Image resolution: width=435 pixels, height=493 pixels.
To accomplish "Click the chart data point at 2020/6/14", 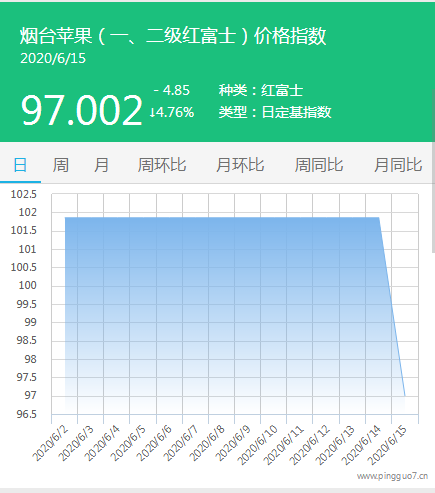I will 379,218.
